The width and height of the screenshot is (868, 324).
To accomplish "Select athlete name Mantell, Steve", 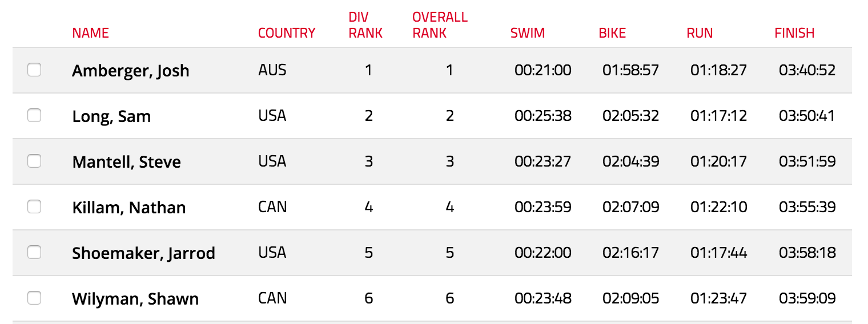I will tap(126, 162).
